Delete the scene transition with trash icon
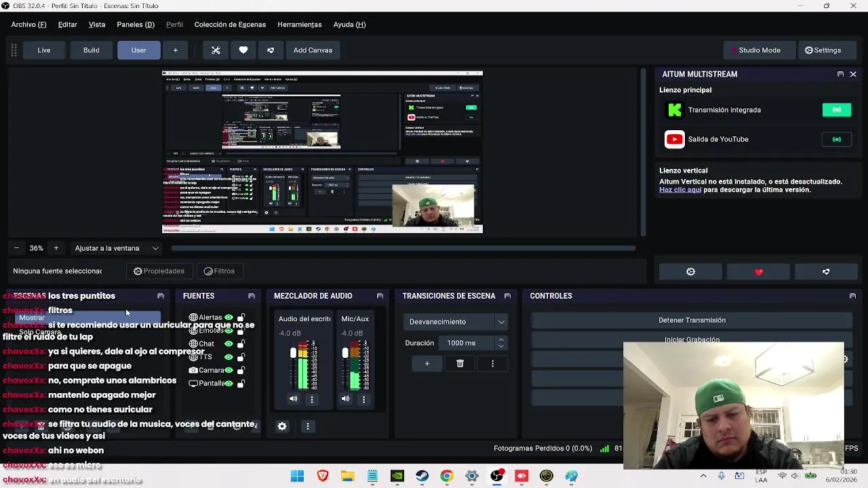The image size is (868, 488). click(x=460, y=364)
